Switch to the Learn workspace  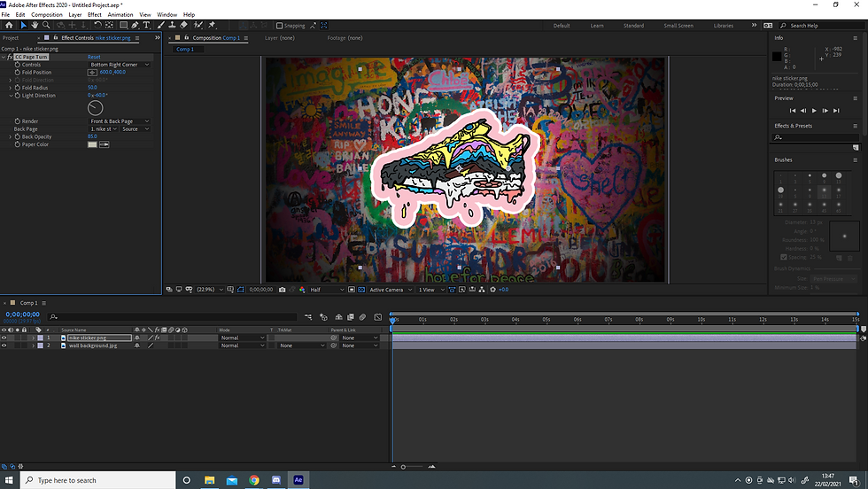[597, 26]
